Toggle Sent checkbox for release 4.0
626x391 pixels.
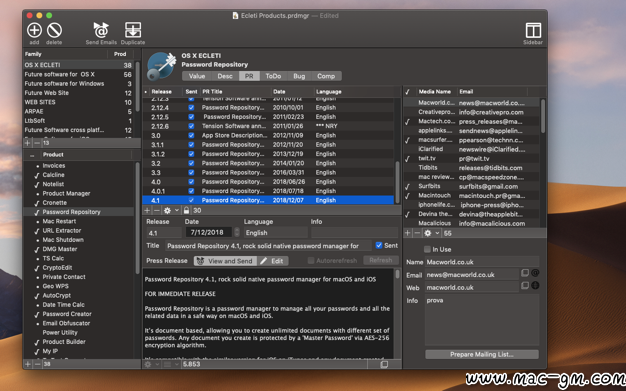pos(191,182)
